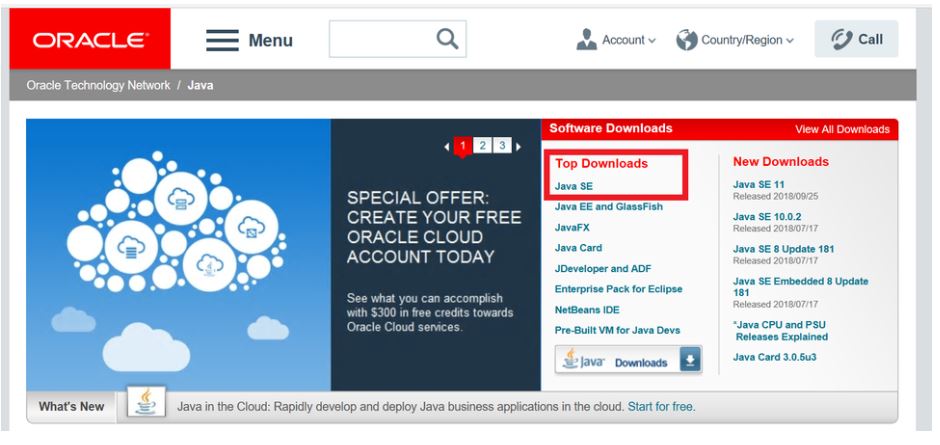Advance carousel with right arrow

tap(519, 146)
